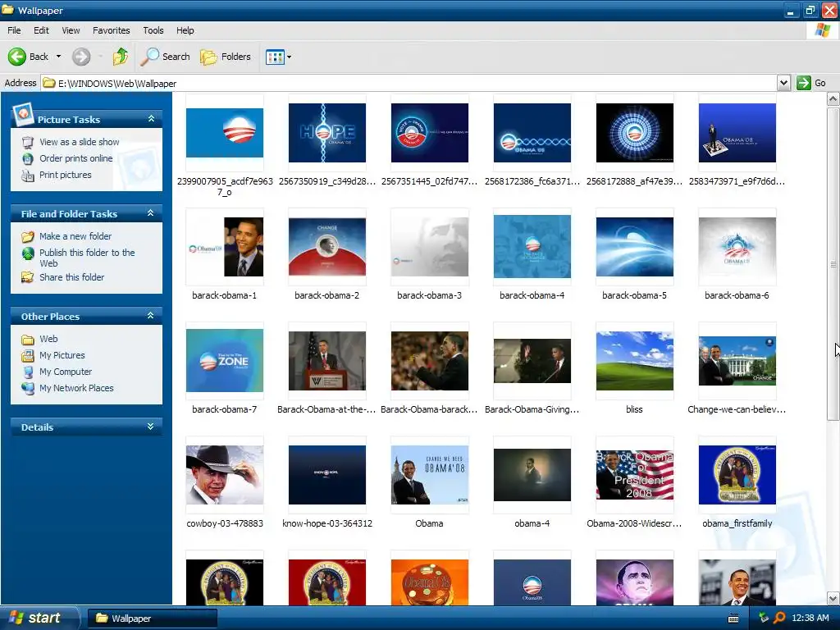Screen dimensions: 840x630
Task: Open the Views dropdown arrow
Action: (x=290, y=57)
